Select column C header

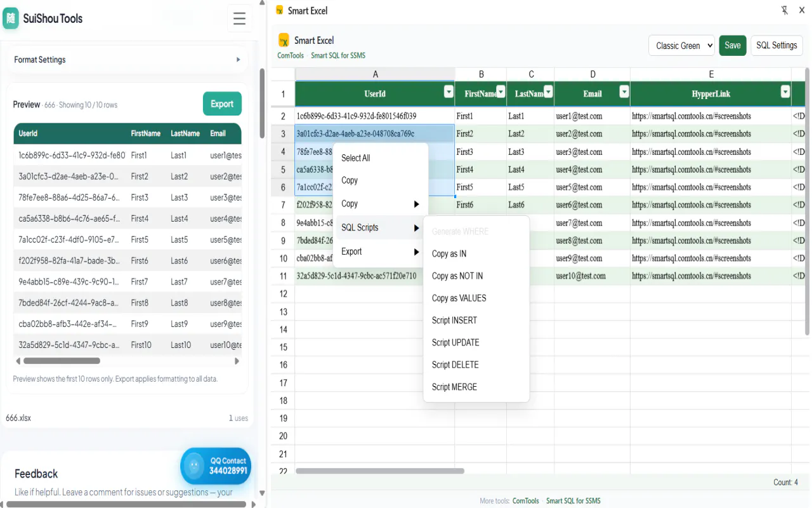[x=531, y=74]
